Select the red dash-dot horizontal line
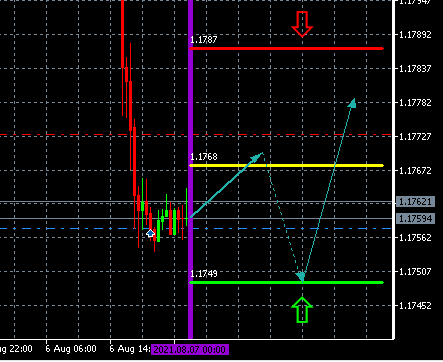Image resolution: width=443 pixels, height=362 pixels. (x=195, y=135)
